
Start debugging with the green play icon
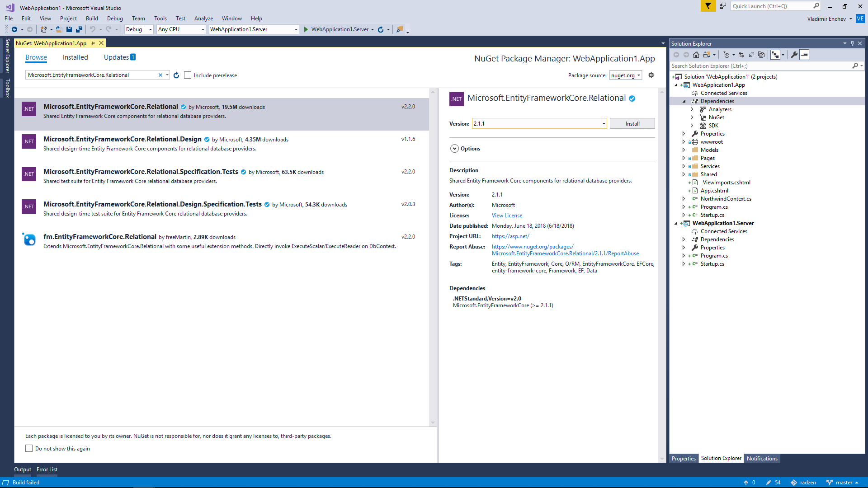point(306,29)
